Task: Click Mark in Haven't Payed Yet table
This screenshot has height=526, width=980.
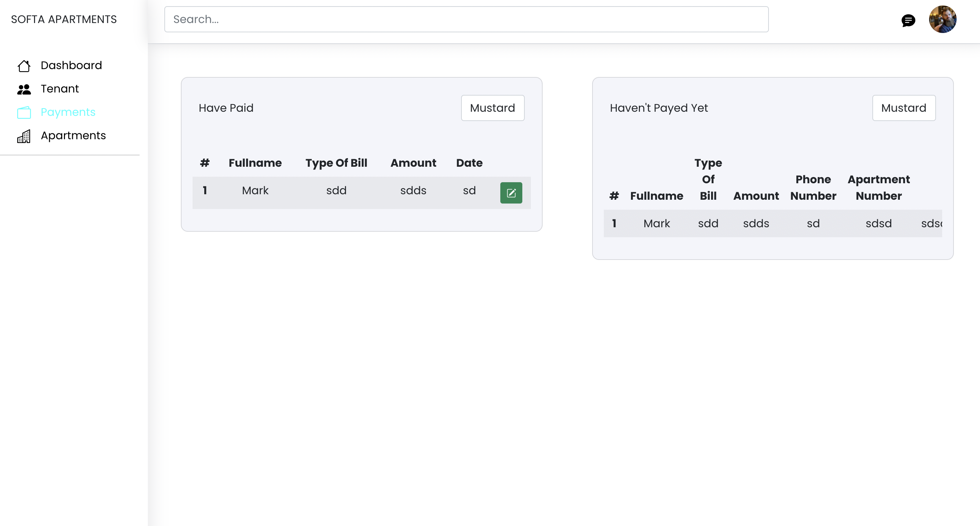Action: [x=656, y=223]
